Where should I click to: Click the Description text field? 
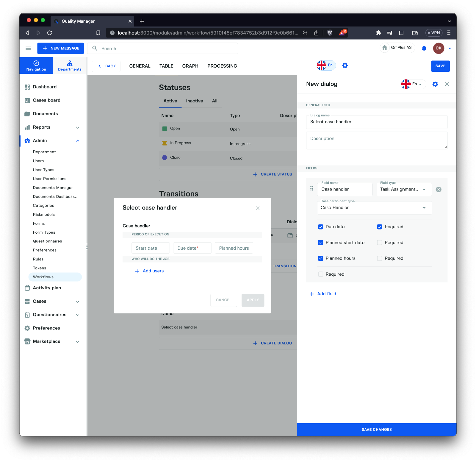pos(376,140)
